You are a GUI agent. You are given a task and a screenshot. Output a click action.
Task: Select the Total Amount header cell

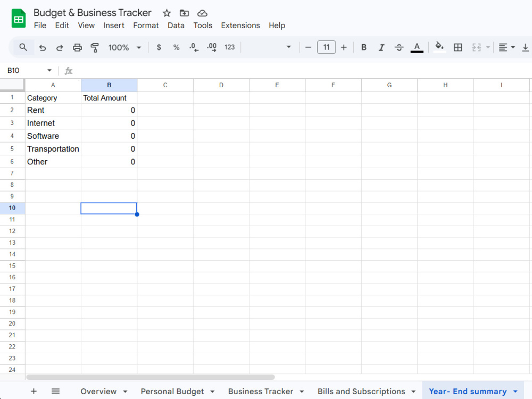pyautogui.click(x=109, y=98)
